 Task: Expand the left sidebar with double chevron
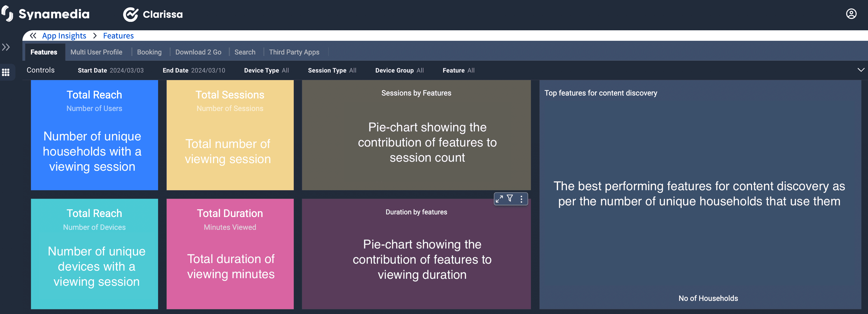coord(6,47)
